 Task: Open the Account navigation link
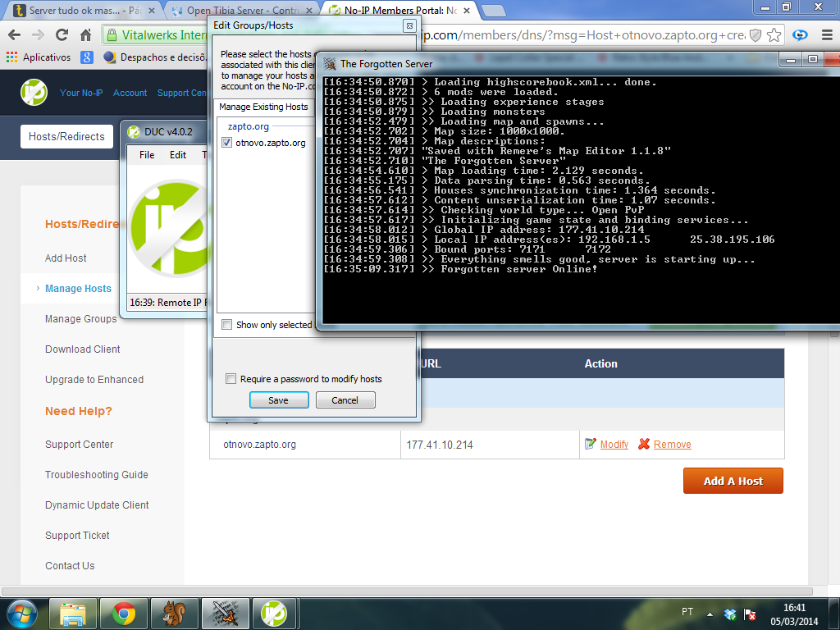130,93
